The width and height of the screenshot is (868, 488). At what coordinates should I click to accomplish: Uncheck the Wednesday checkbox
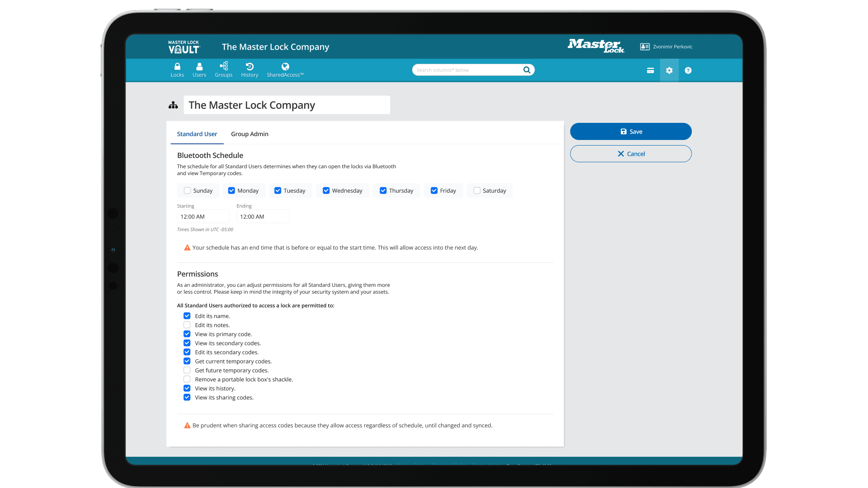[326, 190]
